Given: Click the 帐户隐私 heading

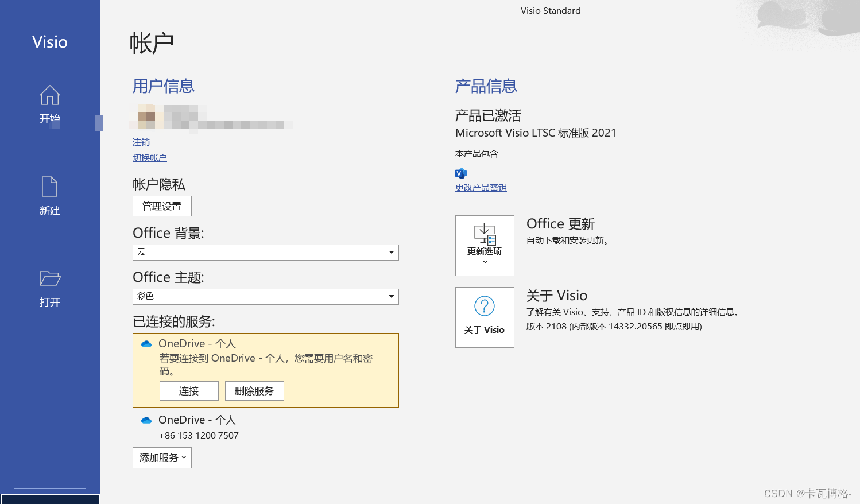Looking at the screenshot, I should click(159, 184).
